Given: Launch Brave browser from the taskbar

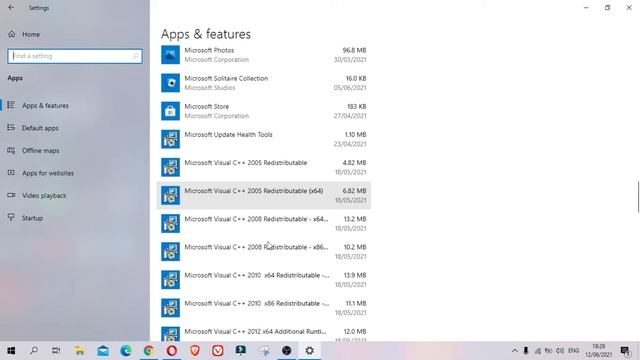Looking at the screenshot, I should click(x=195, y=351).
